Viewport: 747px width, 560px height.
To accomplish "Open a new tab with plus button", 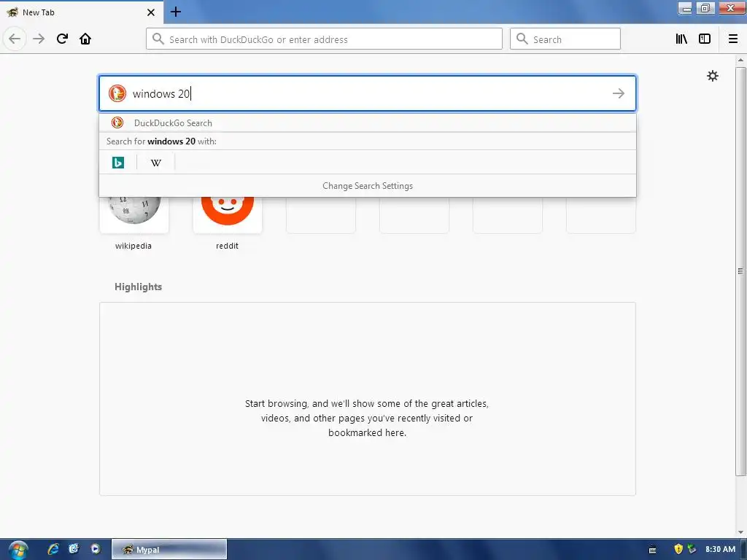I will 176,12.
